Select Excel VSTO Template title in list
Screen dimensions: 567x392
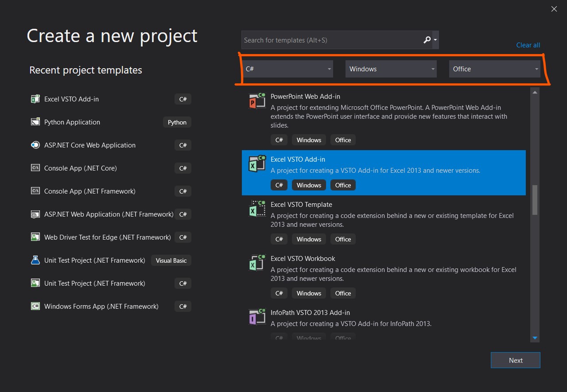point(301,205)
